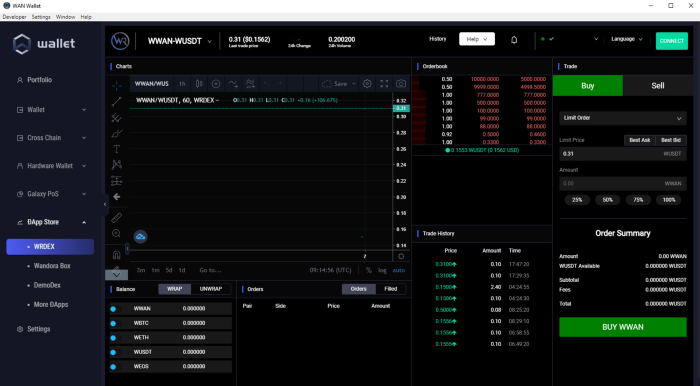Open the Language dropdown
The width and height of the screenshot is (700, 386).
coord(627,39)
